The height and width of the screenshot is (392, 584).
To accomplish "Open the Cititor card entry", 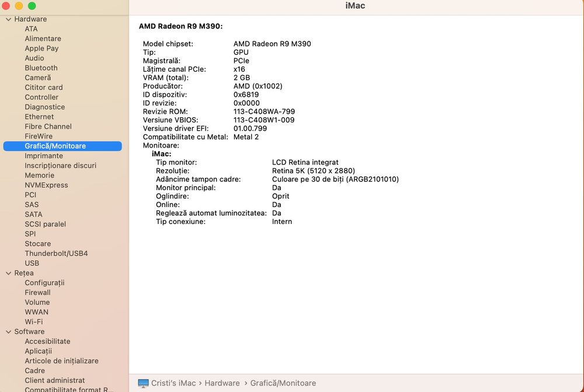I will [x=44, y=87].
